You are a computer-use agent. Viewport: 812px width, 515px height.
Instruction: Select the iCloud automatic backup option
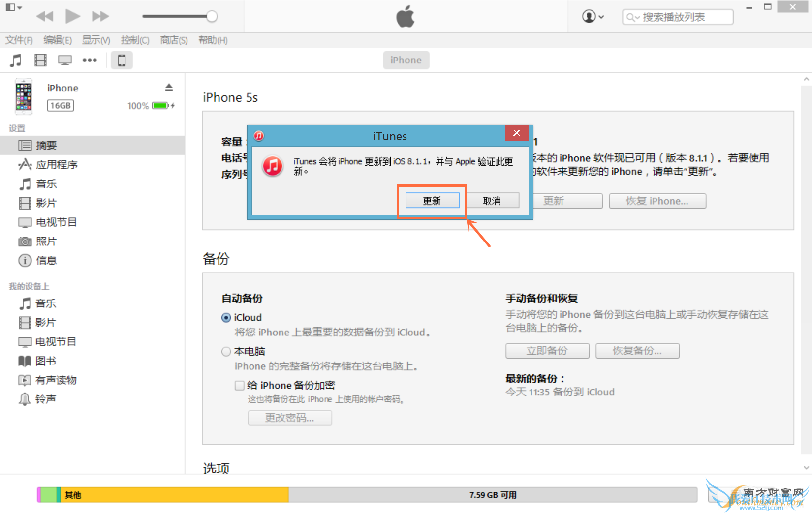(226, 317)
